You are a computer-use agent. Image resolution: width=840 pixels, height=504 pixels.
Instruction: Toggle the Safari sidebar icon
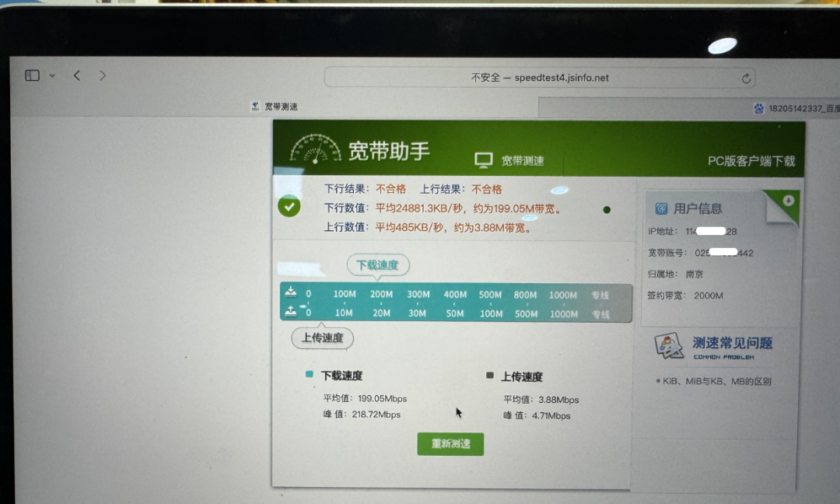click(32, 75)
